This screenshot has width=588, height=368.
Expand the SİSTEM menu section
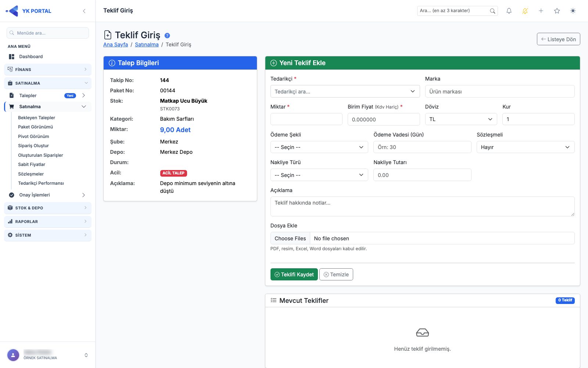(48, 235)
